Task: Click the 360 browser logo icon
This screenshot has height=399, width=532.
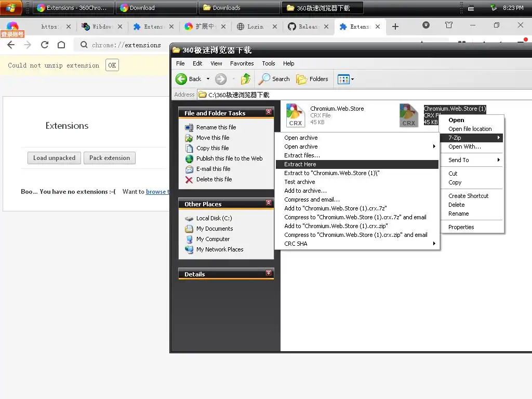Action: (x=12, y=26)
